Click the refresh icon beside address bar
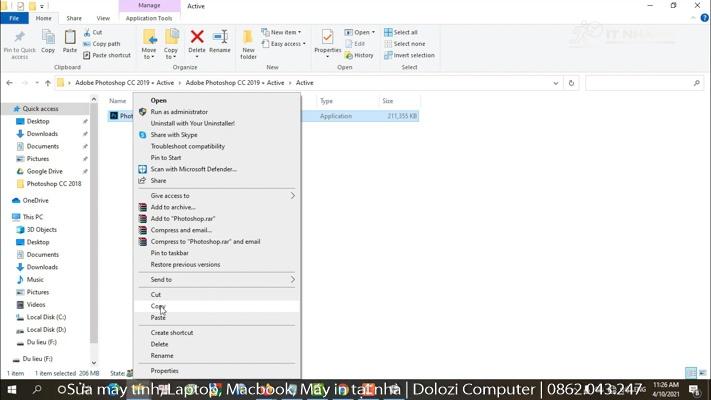 click(x=572, y=83)
